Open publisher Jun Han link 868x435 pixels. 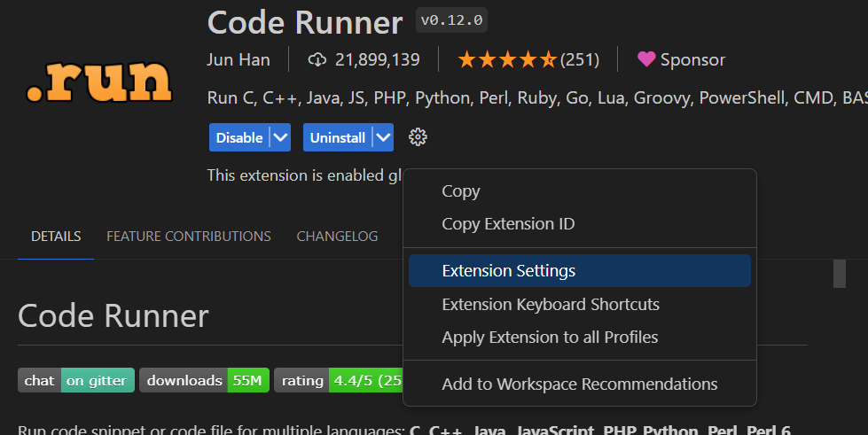pos(239,59)
